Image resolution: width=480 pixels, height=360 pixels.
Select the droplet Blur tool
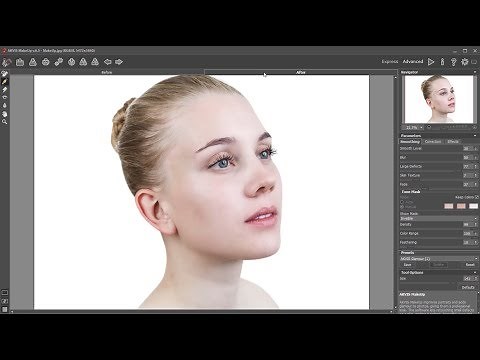click(x=5, y=105)
